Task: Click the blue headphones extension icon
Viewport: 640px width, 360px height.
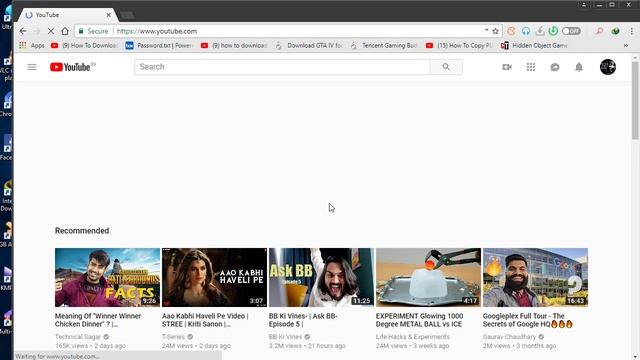Action: click(526, 31)
